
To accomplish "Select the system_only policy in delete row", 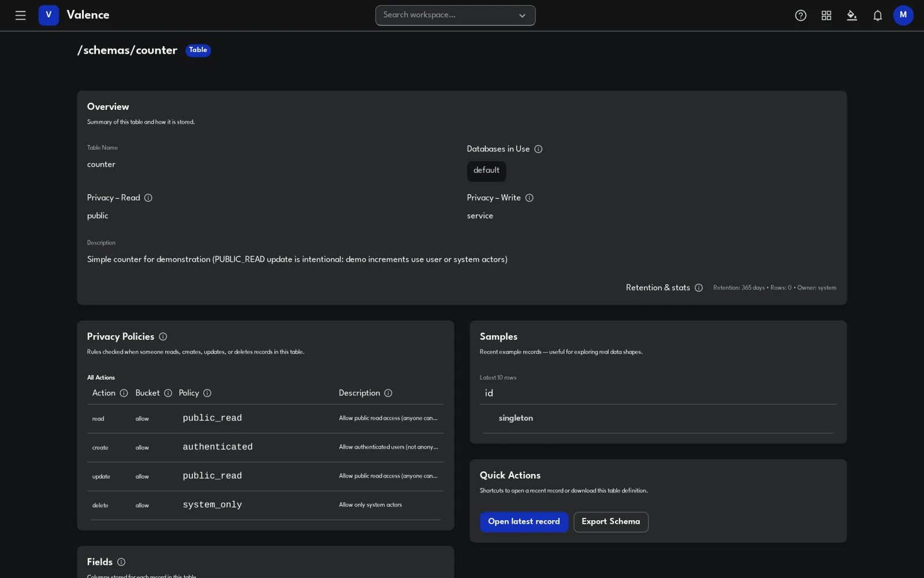I will click(x=213, y=505).
